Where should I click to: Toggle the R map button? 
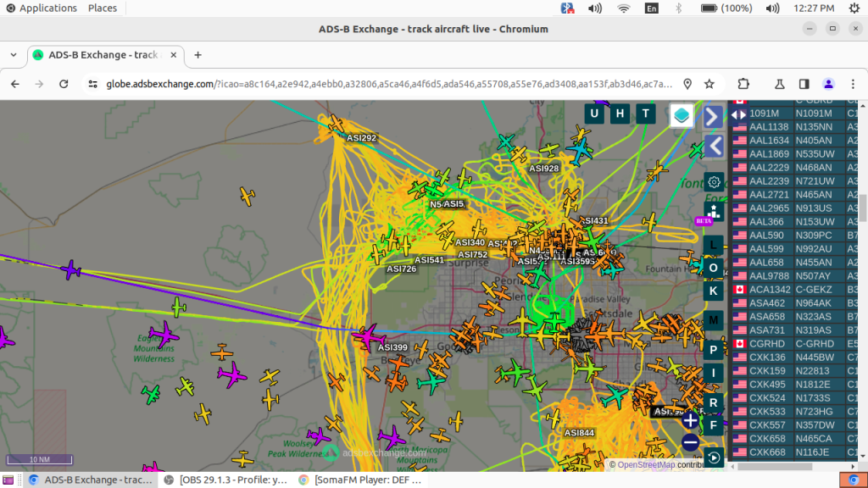click(x=714, y=402)
